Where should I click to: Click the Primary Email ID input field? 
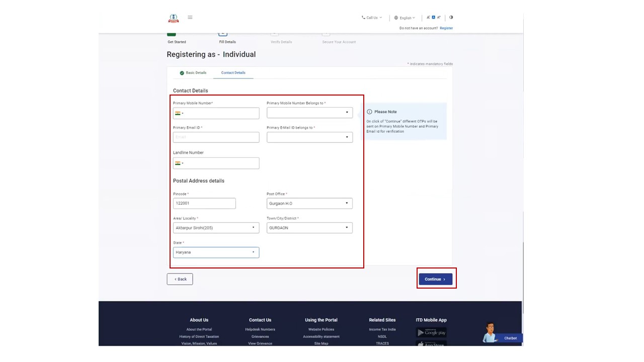[x=216, y=137]
